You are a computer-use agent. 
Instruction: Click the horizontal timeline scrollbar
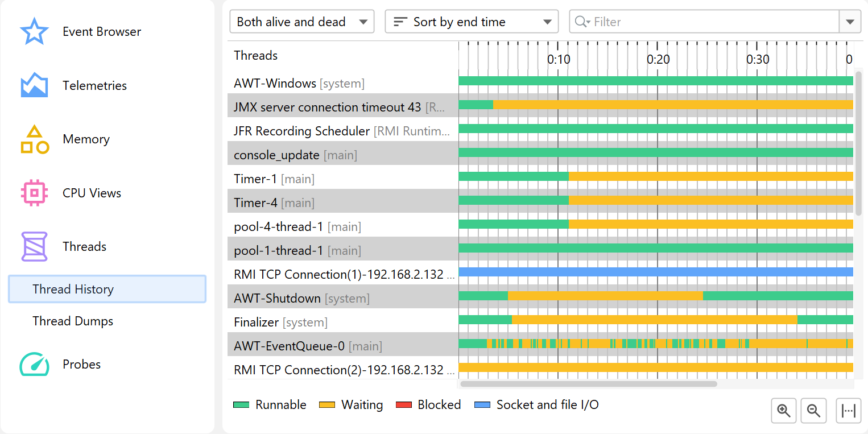(589, 384)
